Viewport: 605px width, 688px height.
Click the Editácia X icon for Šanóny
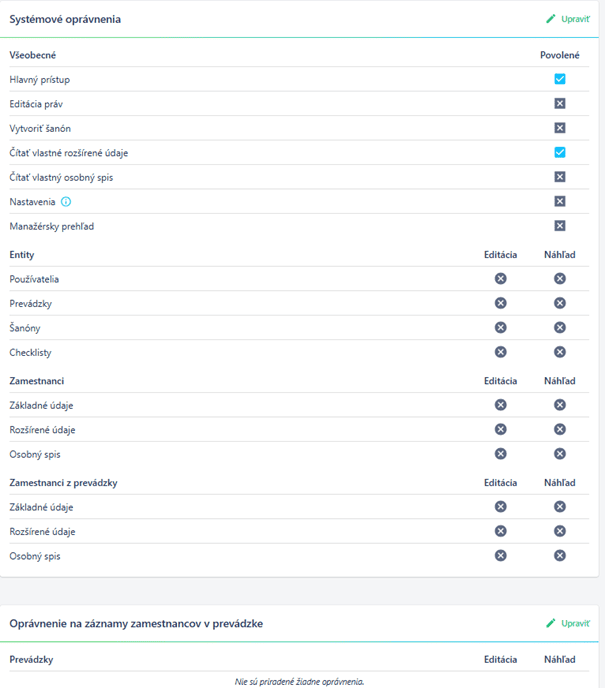(x=501, y=328)
